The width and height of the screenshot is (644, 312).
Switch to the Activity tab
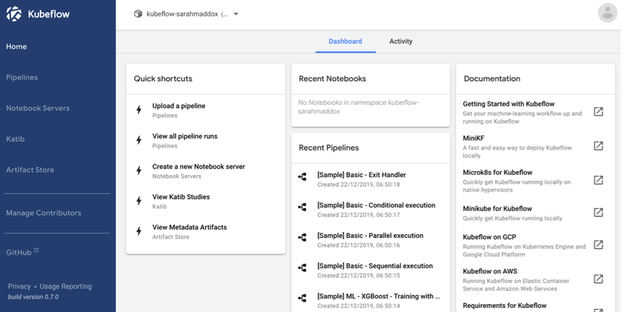(x=400, y=41)
